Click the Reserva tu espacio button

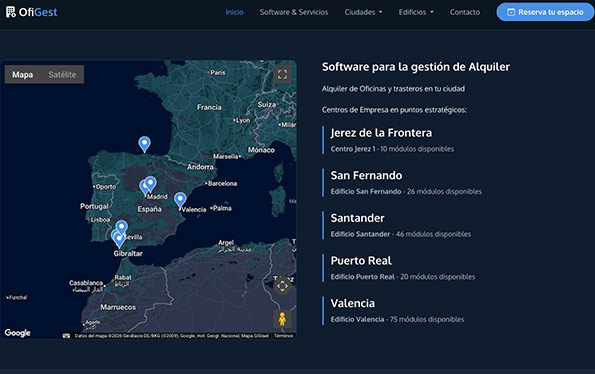tap(545, 12)
